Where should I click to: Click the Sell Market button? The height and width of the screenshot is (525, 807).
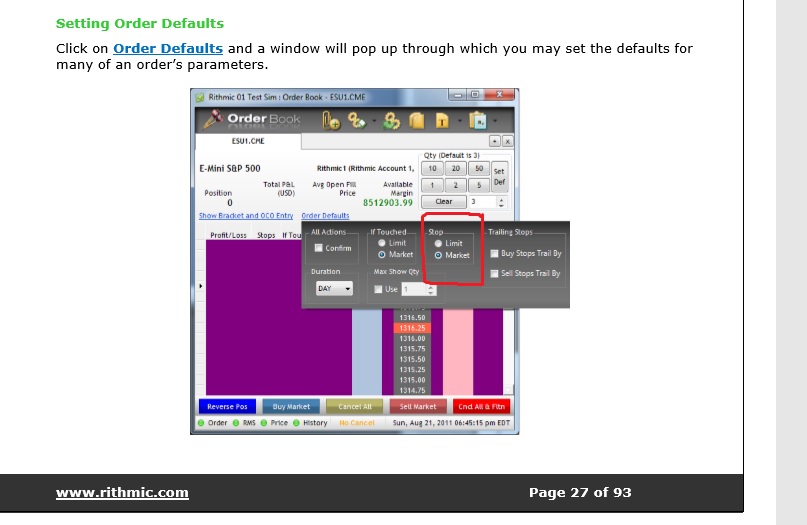click(x=418, y=407)
